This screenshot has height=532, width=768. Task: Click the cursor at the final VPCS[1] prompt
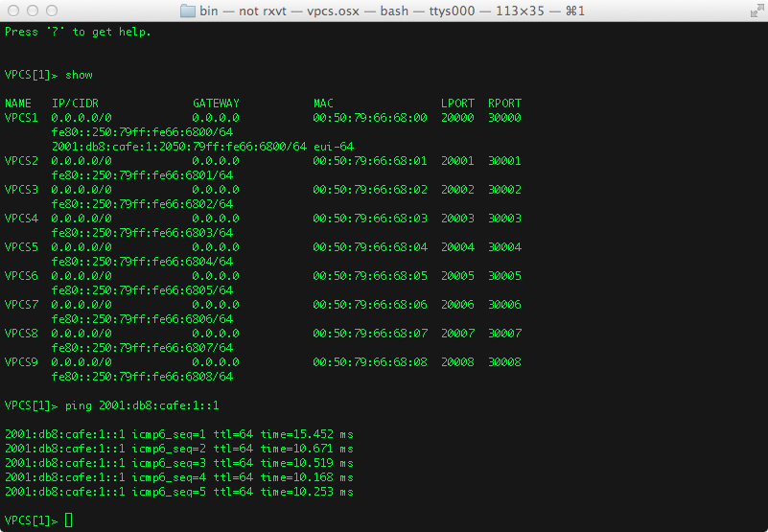pos(69,520)
